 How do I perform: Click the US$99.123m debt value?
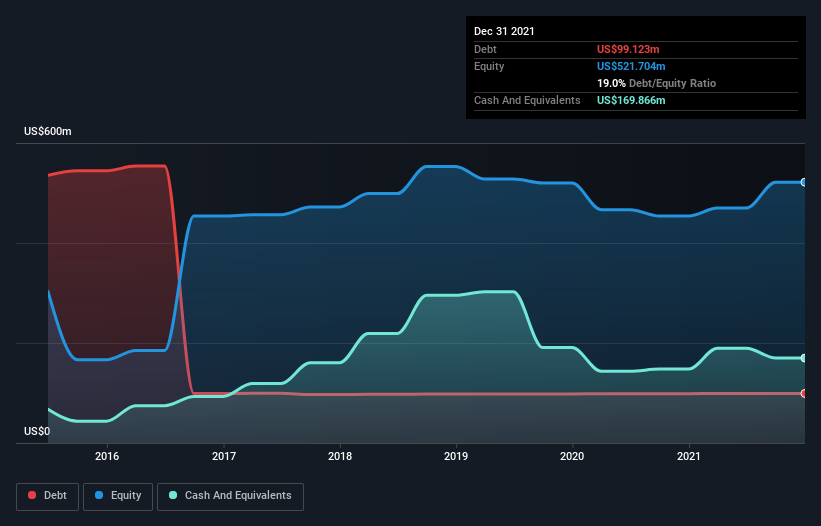click(x=628, y=49)
